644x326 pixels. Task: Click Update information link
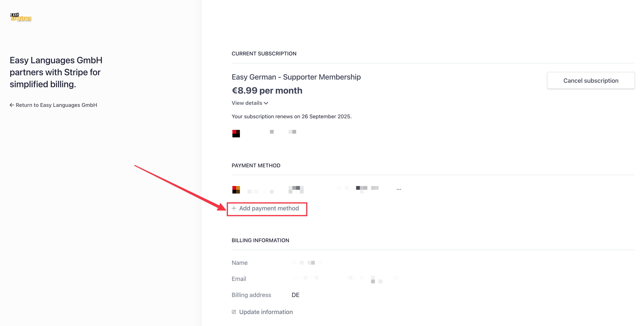[262, 312]
